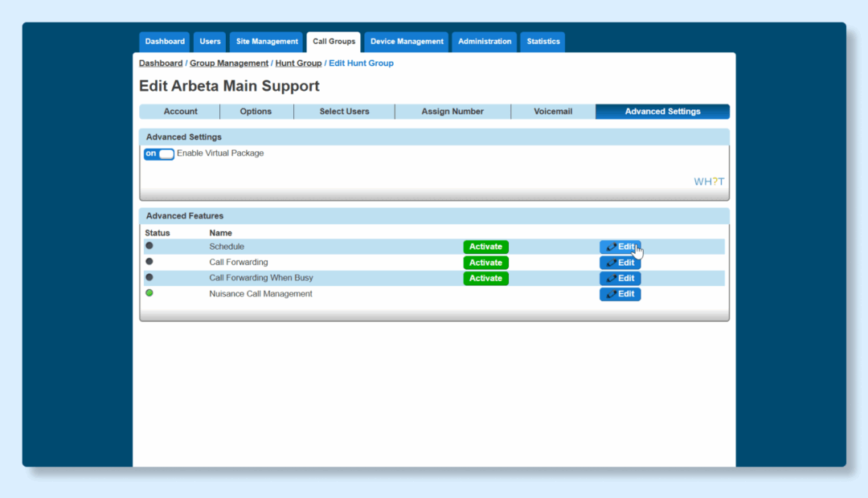Click the 'Call Forwarding' feature name
The image size is (868, 498).
[239, 263]
